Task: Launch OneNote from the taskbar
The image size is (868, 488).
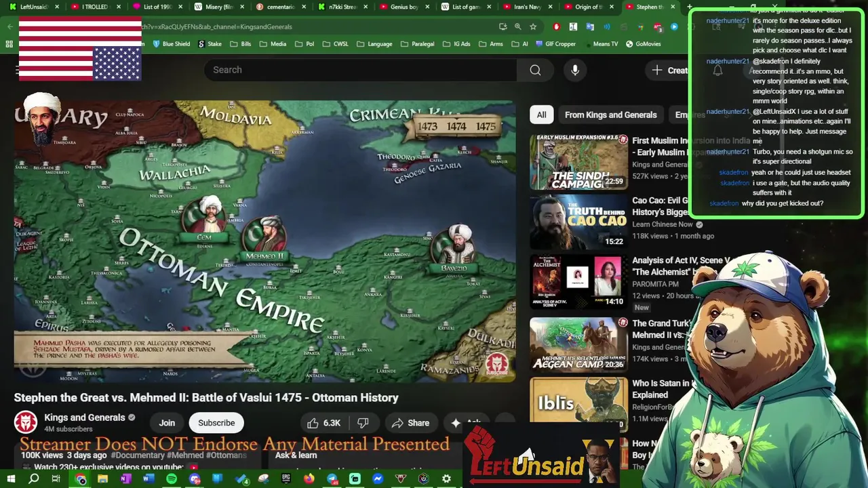Action: tap(125, 479)
